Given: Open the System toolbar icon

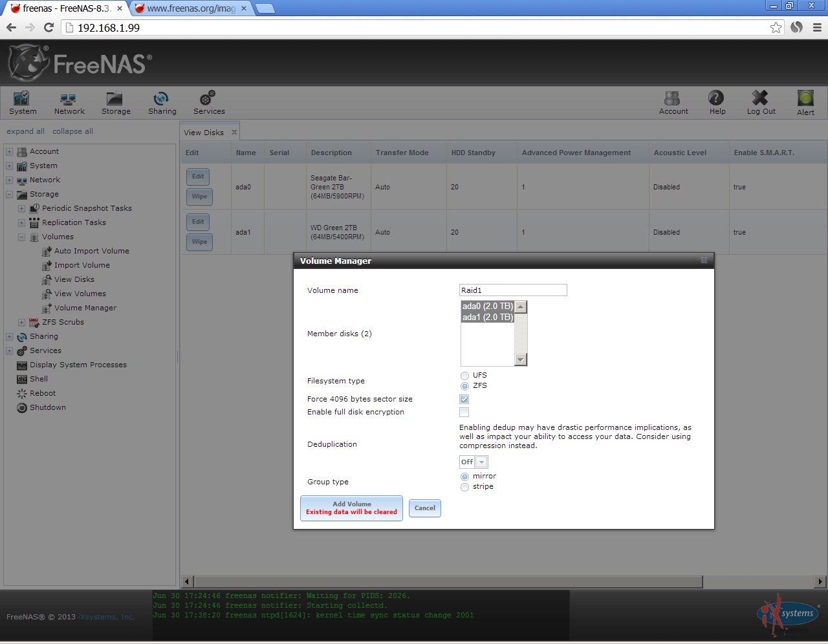Looking at the screenshot, I should [x=23, y=103].
